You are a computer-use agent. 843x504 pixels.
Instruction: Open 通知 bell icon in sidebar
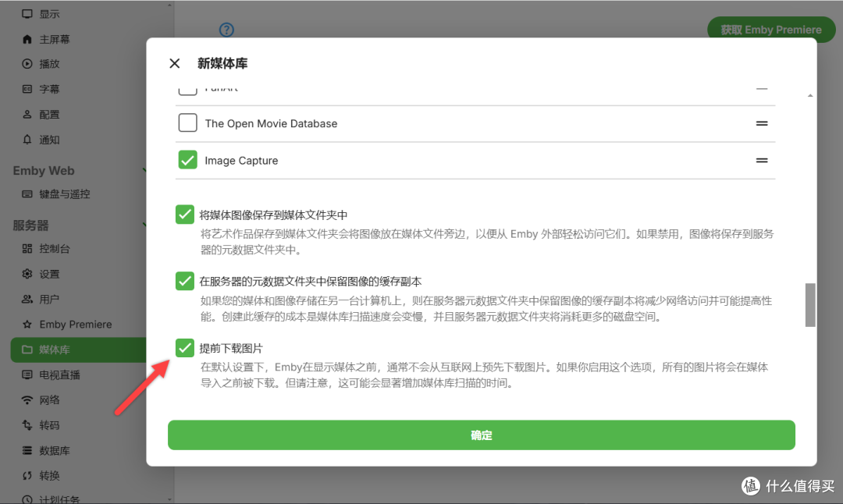point(27,140)
